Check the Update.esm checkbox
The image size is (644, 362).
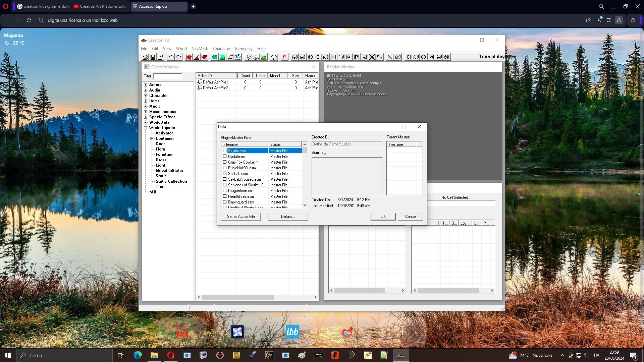tap(225, 157)
